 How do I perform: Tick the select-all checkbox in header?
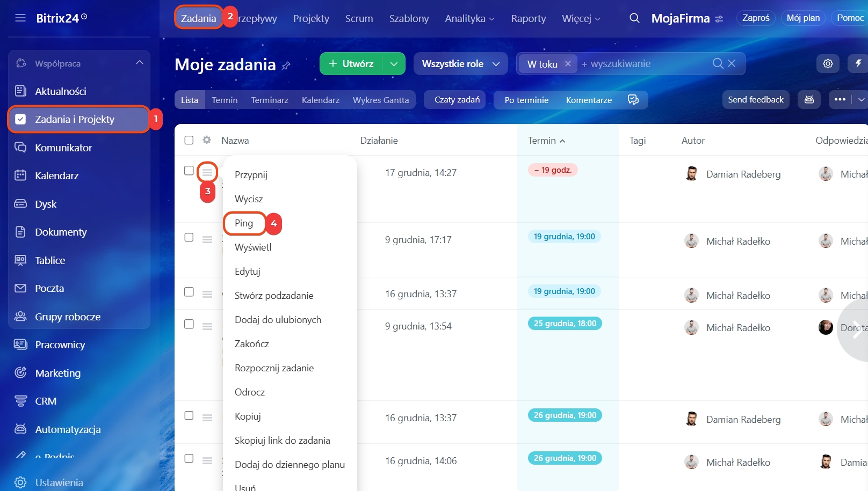[x=189, y=140]
